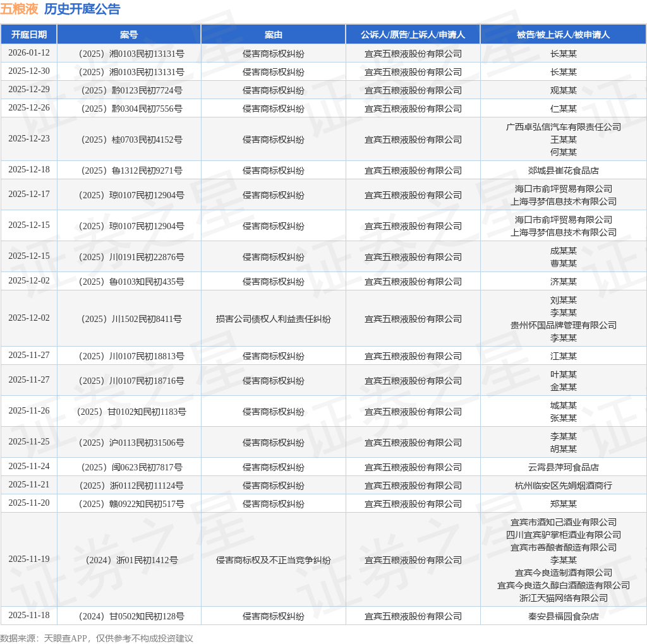Click defendant 仁某某
647x644 pixels.
(563, 109)
